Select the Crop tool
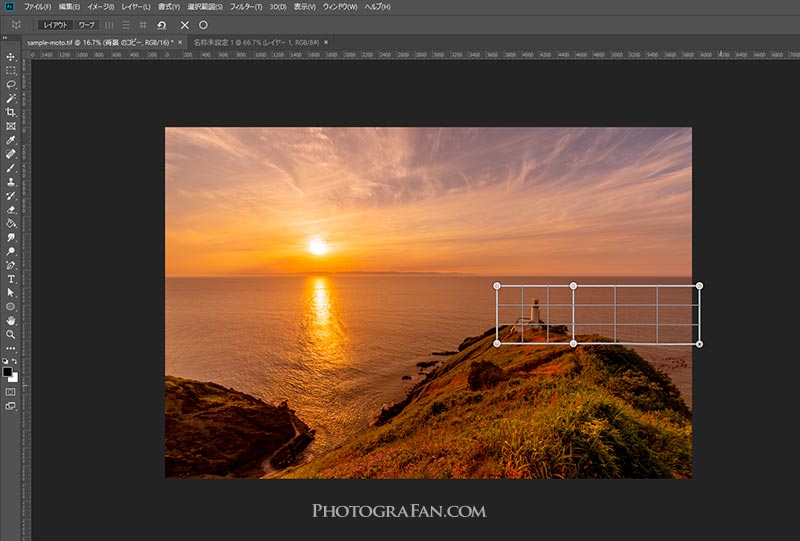The image size is (800, 541). click(10, 112)
